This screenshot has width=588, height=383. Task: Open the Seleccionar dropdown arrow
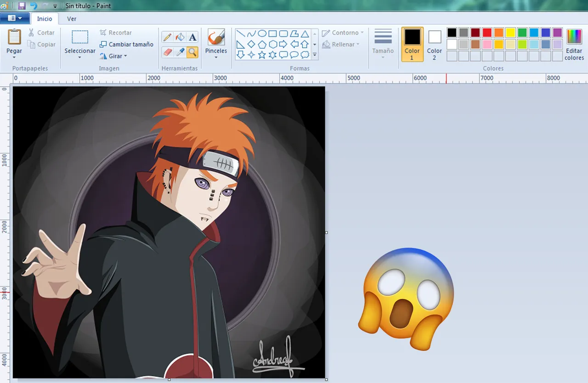pyautogui.click(x=80, y=57)
